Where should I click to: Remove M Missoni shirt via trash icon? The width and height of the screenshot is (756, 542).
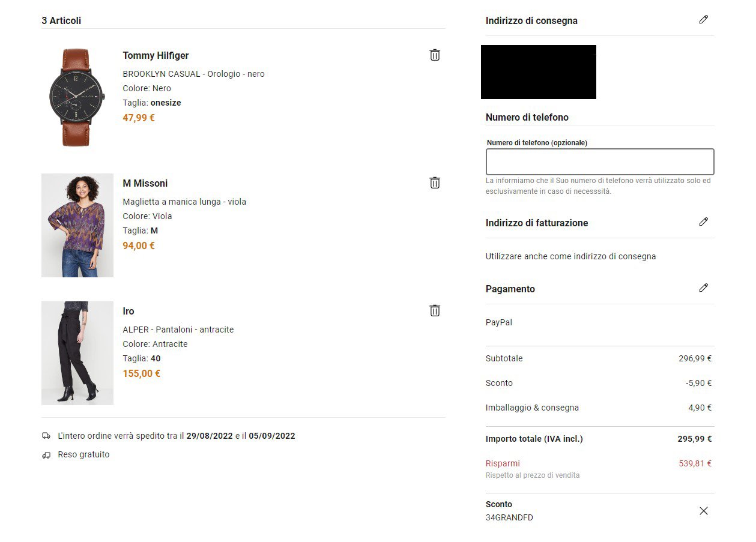(435, 182)
